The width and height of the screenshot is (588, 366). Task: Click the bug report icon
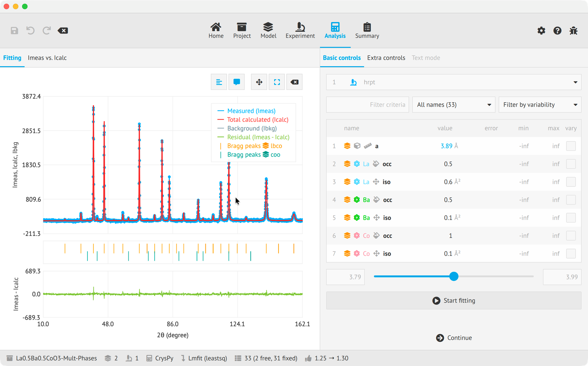[574, 31]
